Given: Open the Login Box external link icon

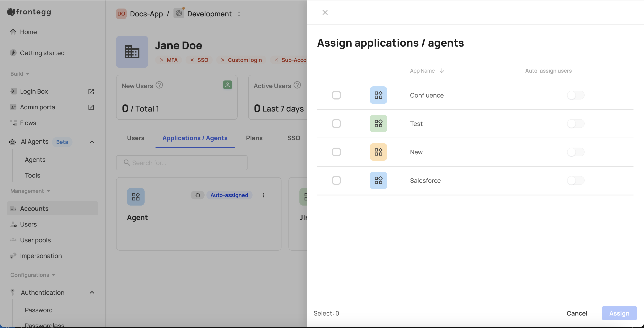Looking at the screenshot, I should (91, 91).
